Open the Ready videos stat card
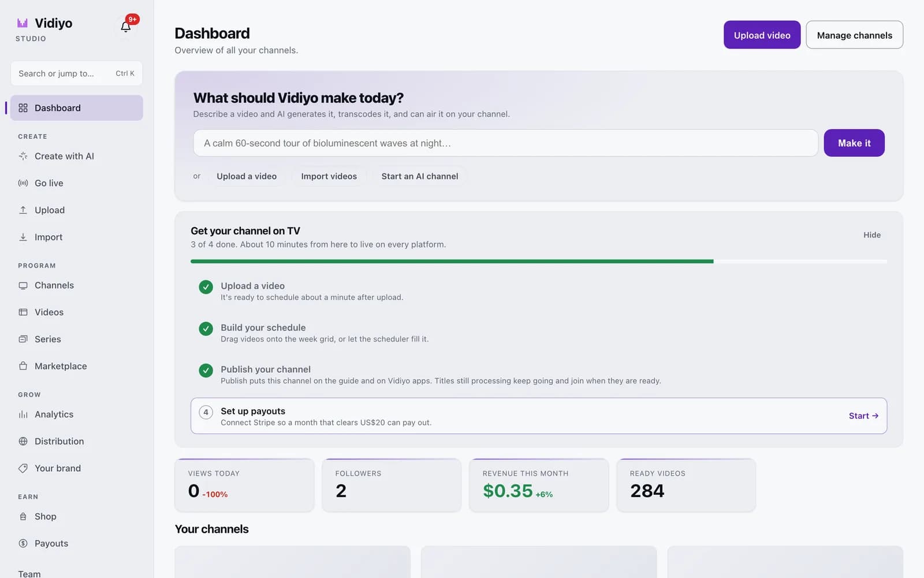924x578 pixels. pos(686,485)
